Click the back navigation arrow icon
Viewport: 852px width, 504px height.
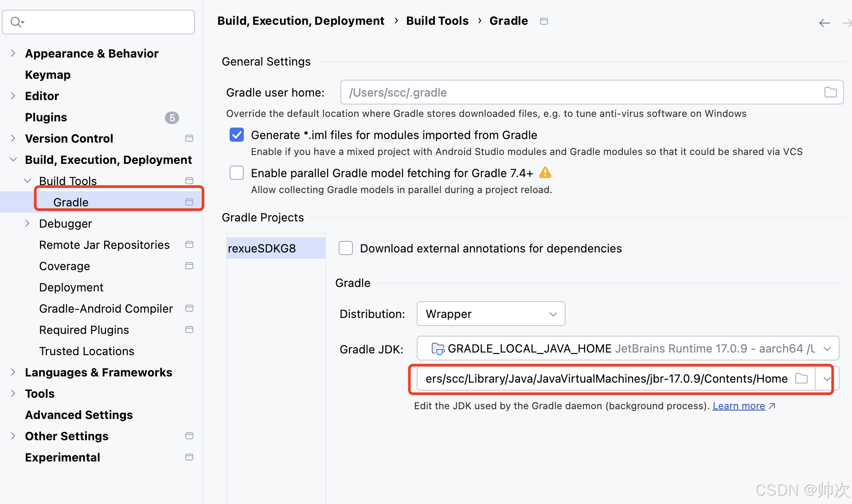824,23
